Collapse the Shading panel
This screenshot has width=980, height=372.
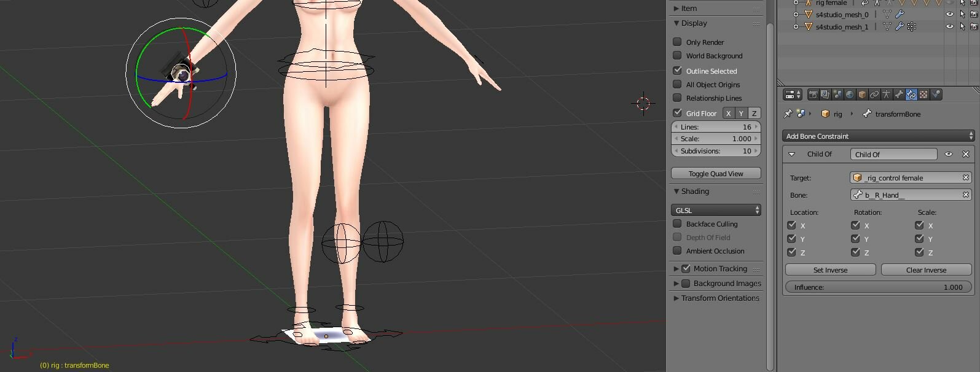point(676,192)
